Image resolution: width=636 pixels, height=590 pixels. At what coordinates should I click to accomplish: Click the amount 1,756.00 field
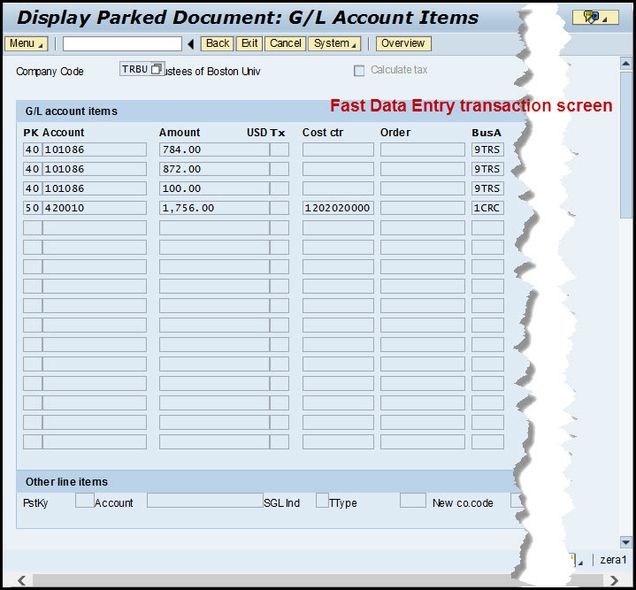(214, 208)
